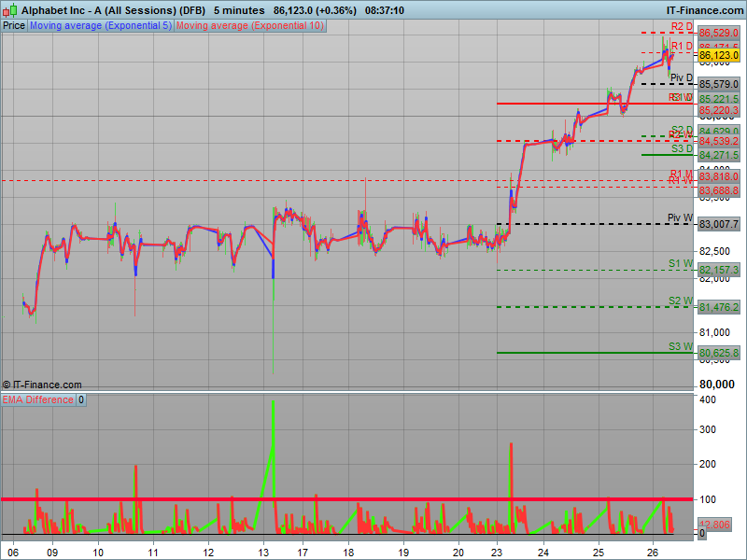Click the price label 83,818.0
This screenshot has width=747, height=560.
719,176
